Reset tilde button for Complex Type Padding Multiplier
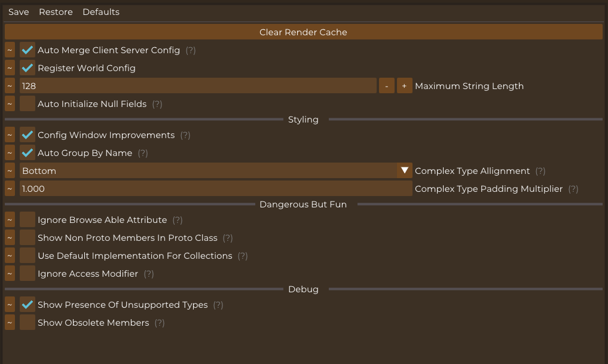The width and height of the screenshot is (608, 364). [10, 188]
